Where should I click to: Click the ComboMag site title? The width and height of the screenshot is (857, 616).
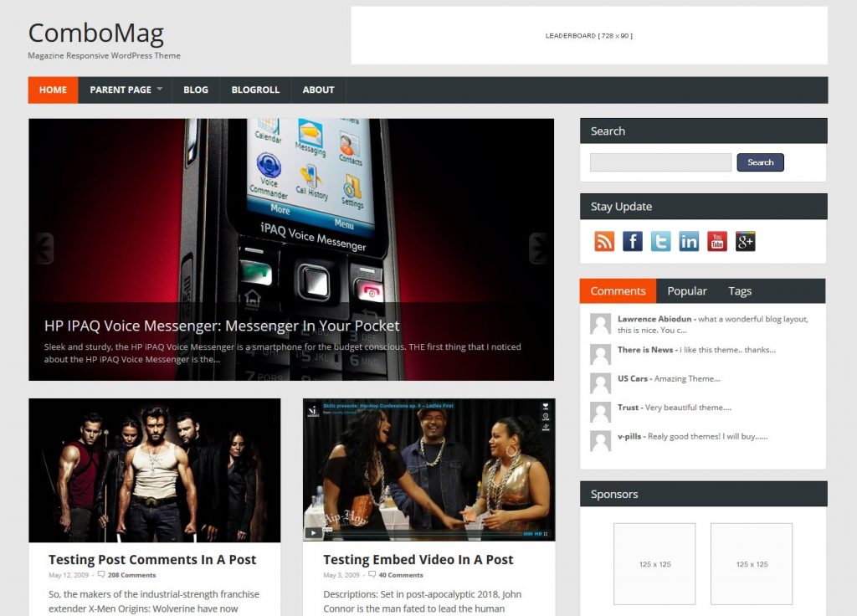[96, 33]
